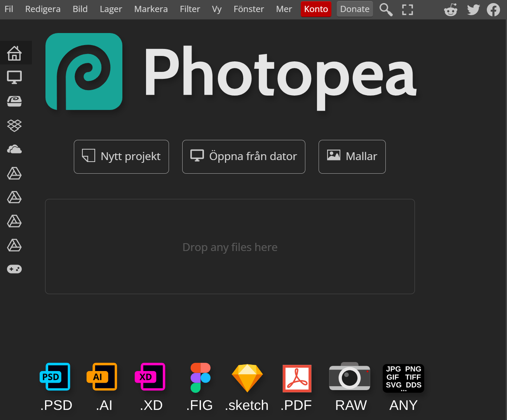Click the Donate button
The height and width of the screenshot is (420, 507).
(355, 9)
